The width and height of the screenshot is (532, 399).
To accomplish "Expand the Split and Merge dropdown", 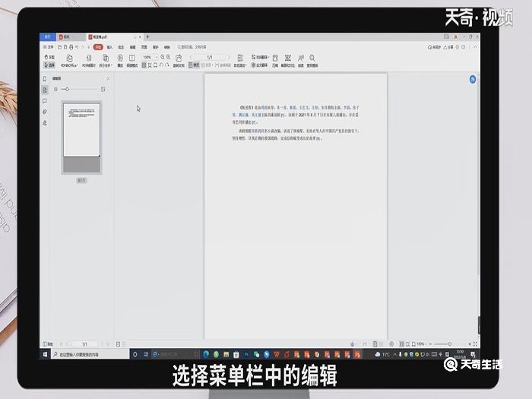I will pyautogui.click(x=106, y=61).
